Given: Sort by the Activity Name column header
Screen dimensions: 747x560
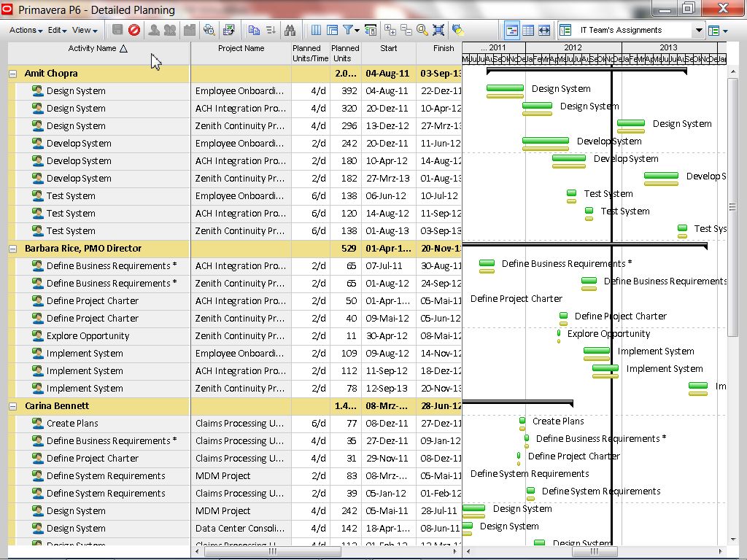Looking at the screenshot, I should pyautogui.click(x=99, y=53).
